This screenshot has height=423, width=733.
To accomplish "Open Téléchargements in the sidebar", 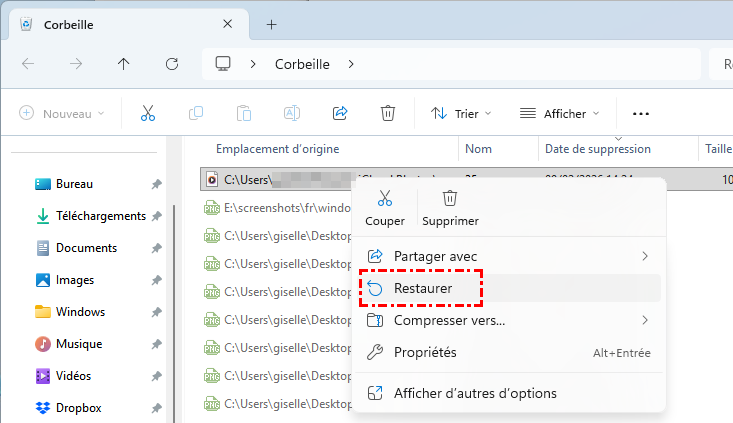I will pyautogui.click(x=100, y=216).
